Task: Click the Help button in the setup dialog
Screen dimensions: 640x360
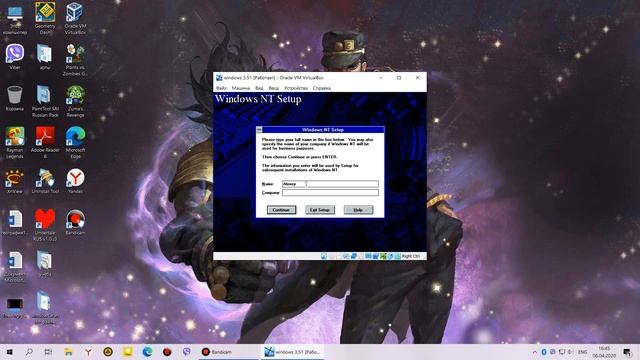Action: [x=358, y=210]
